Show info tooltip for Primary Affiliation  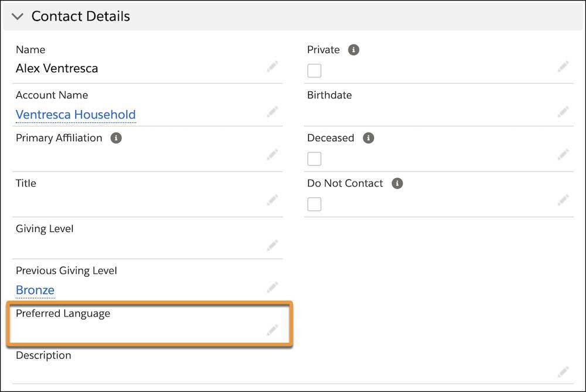116,138
